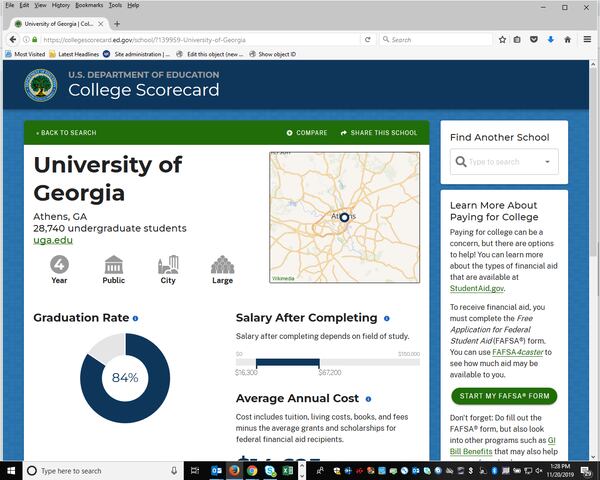The height and width of the screenshot is (480, 600).
Task: Go Back to Search link
Action: 66,133
